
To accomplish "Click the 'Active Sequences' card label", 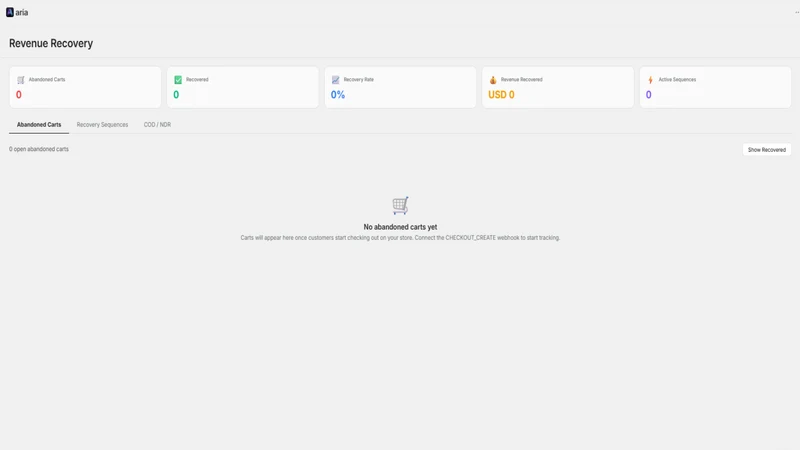I will click(677, 80).
